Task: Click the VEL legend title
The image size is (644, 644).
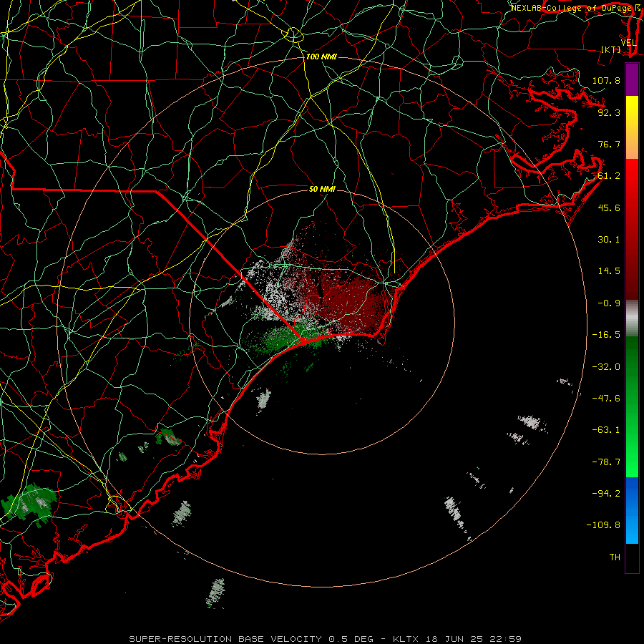Action: pyautogui.click(x=628, y=43)
